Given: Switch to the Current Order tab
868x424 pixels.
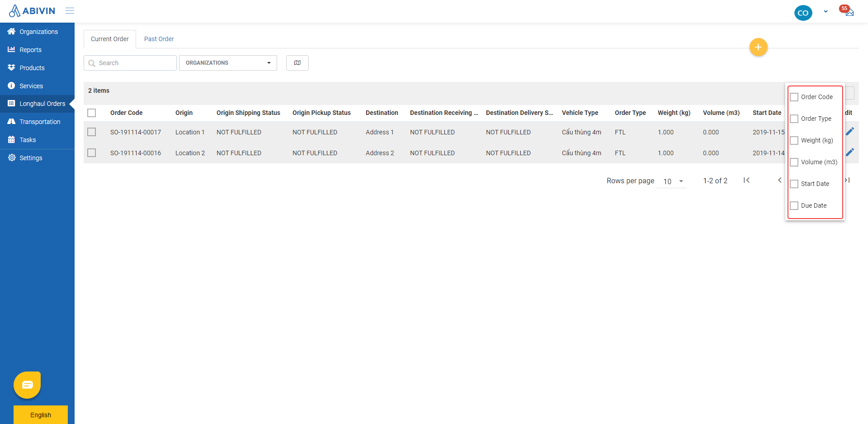Looking at the screenshot, I should pyautogui.click(x=110, y=39).
